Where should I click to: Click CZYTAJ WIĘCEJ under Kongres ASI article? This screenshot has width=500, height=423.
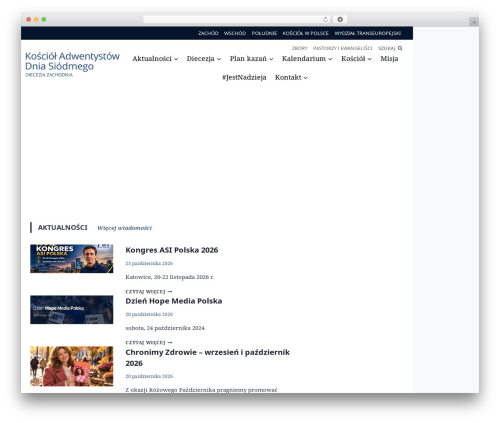click(x=149, y=292)
